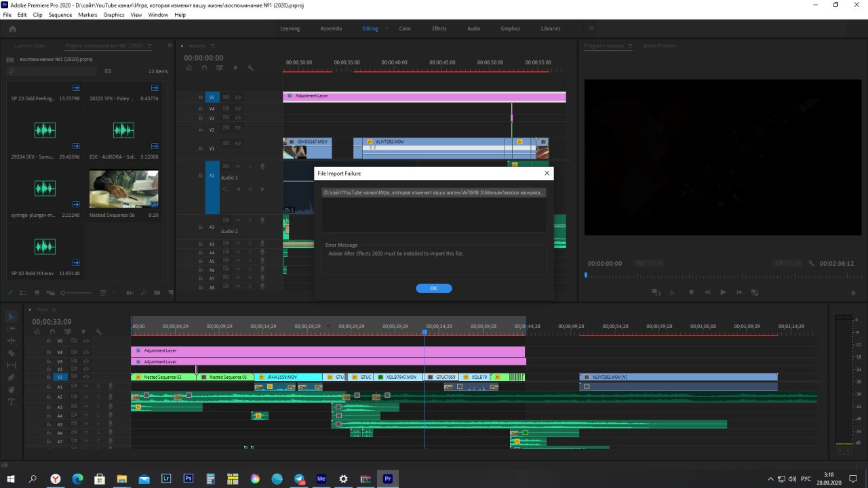The height and width of the screenshot is (488, 868).
Task: Expand workspace overflow chevrons
Action: (591, 28)
